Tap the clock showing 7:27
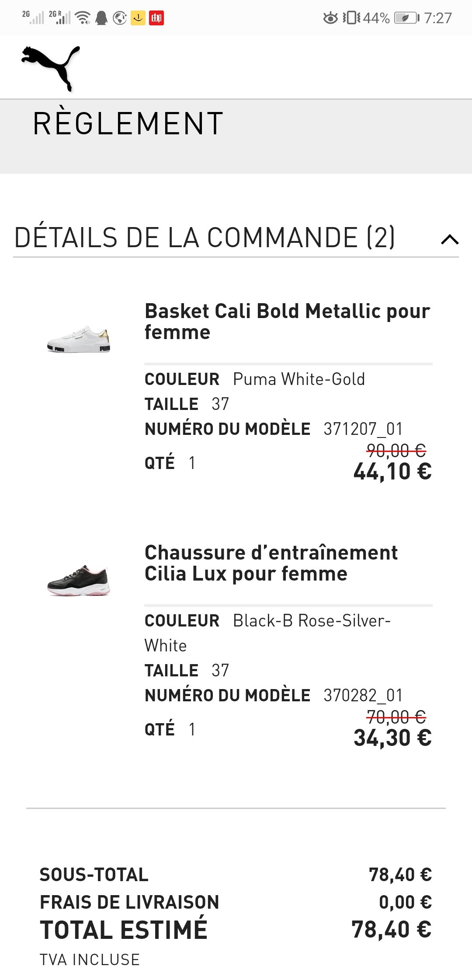472x980 pixels. (x=438, y=18)
